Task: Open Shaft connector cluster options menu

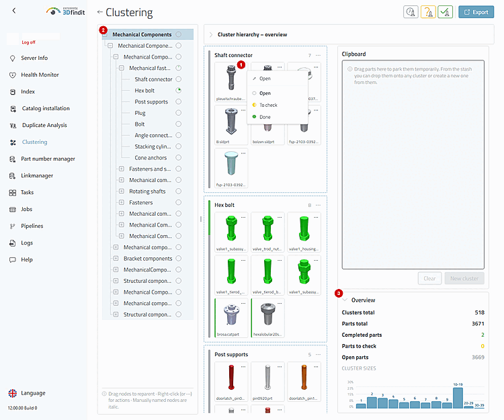Action: tap(319, 55)
